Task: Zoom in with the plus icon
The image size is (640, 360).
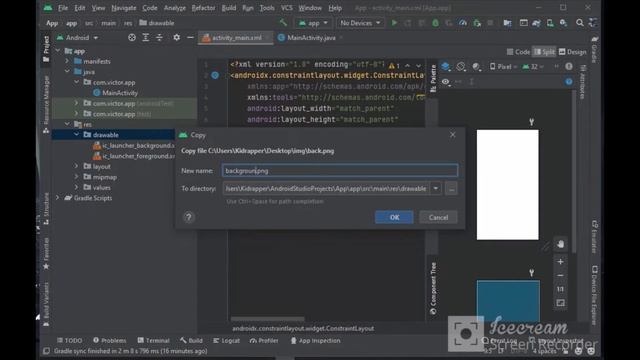Action: click(560, 262)
